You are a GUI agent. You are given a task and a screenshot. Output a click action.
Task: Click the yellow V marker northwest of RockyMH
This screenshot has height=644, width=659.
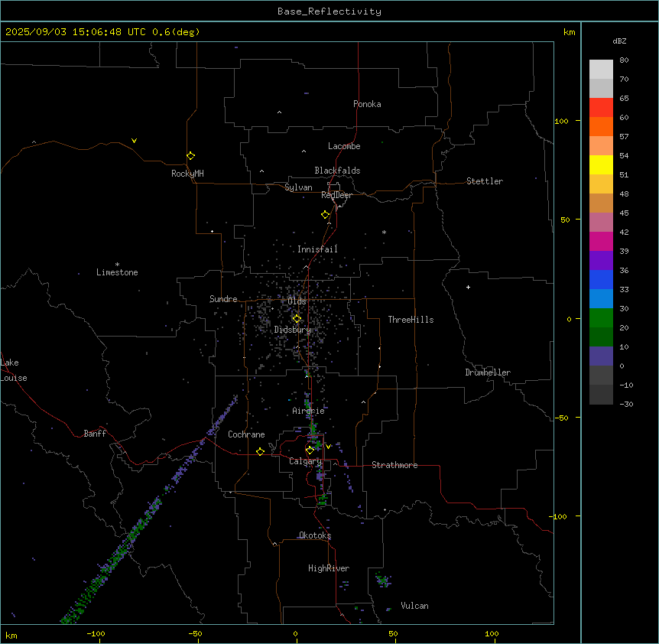click(x=134, y=141)
